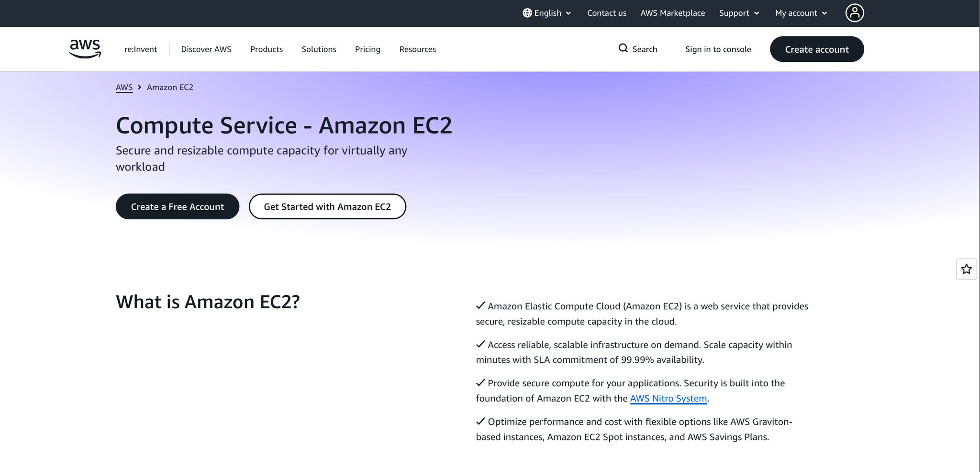980x472 pixels.
Task: Click Create a Free Account button
Action: click(x=178, y=207)
